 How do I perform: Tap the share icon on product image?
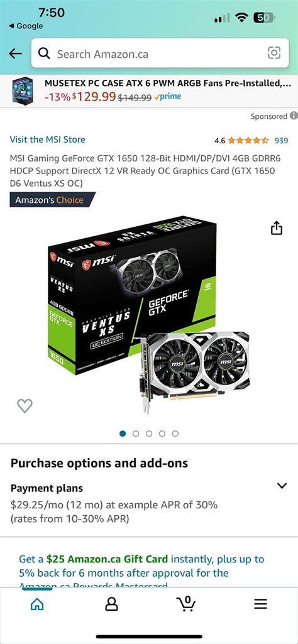coord(277,228)
